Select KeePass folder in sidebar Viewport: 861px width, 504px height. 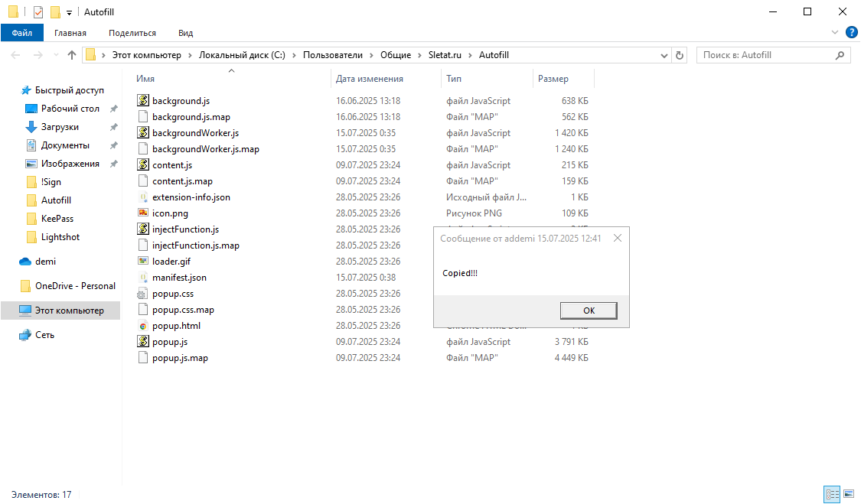coord(57,219)
